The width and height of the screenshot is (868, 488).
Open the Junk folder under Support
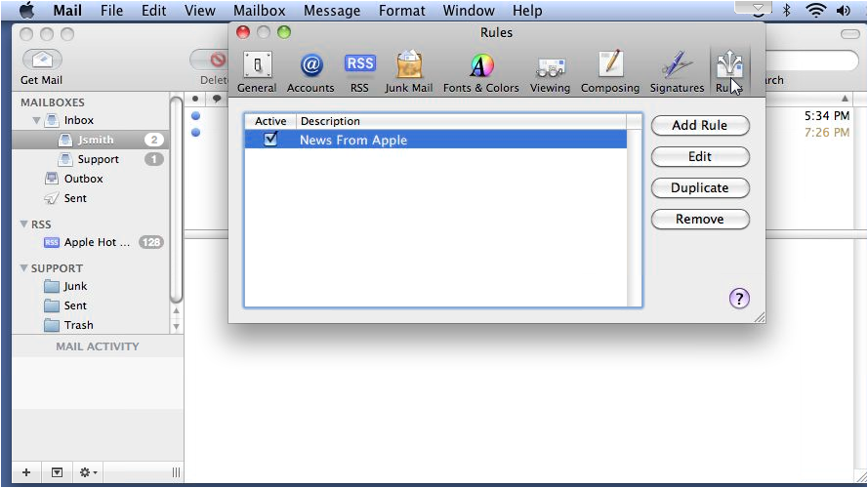[90, 286]
